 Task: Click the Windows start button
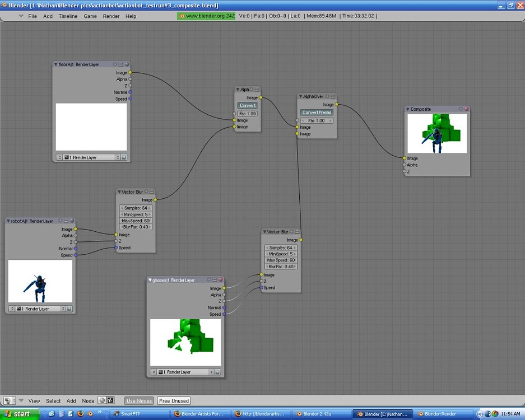20,414
